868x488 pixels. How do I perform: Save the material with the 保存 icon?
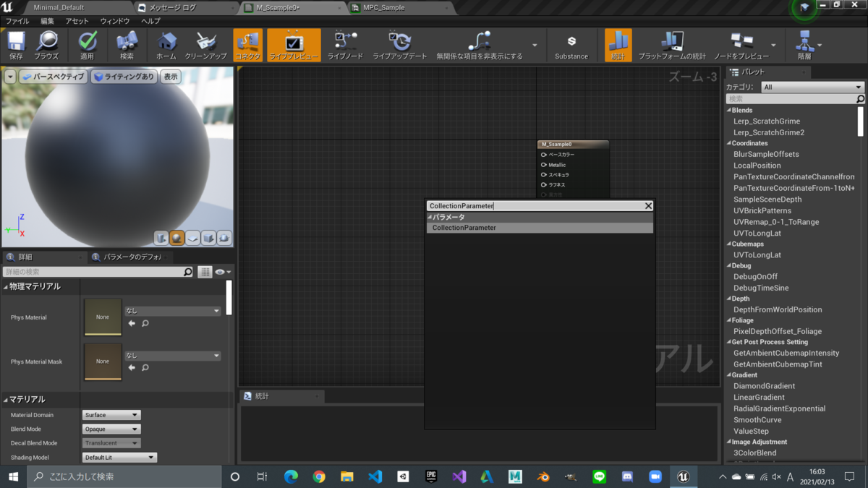[16, 46]
